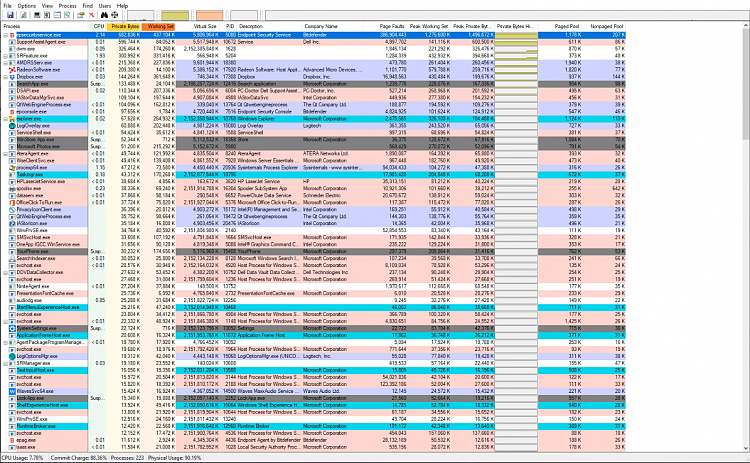Image resolution: width=750 pixels, height=463 pixels.
Task: Open the System Information toolbar icon
Action: (37, 15)
